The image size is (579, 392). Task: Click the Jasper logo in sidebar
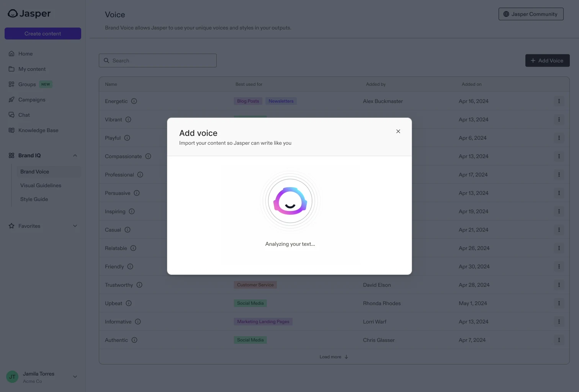pyautogui.click(x=29, y=13)
